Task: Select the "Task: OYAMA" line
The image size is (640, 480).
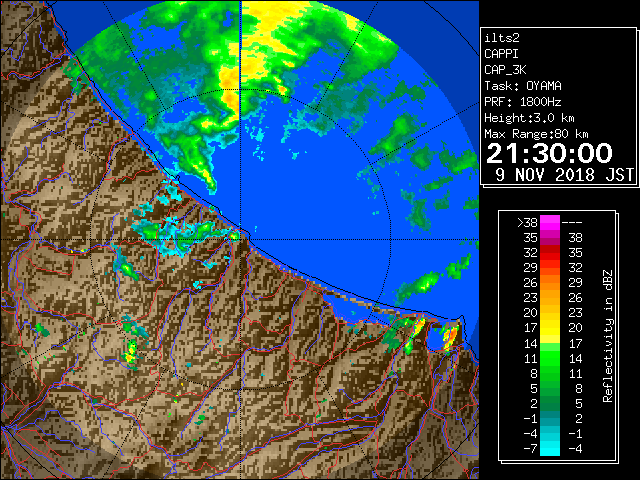Action: point(523,86)
